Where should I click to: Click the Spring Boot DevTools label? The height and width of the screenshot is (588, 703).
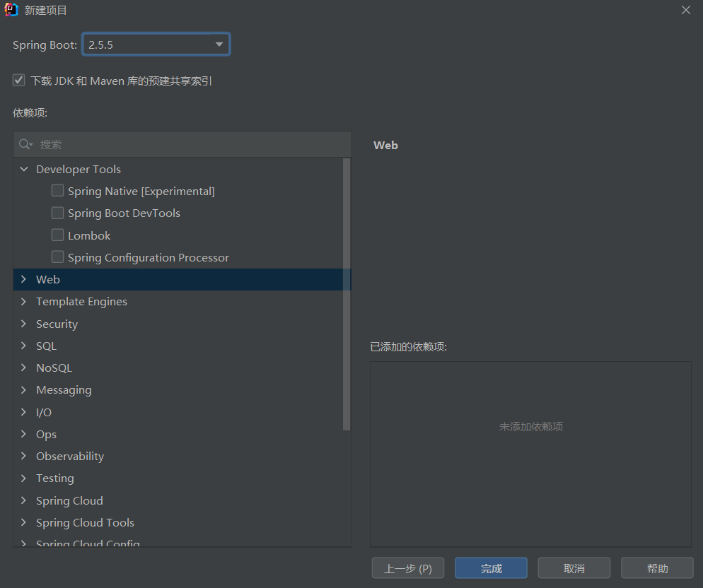point(124,213)
